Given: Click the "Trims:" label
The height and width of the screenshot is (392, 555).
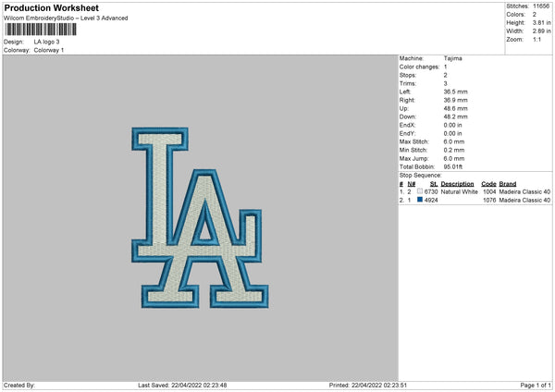Looking at the screenshot, I should pos(408,84).
